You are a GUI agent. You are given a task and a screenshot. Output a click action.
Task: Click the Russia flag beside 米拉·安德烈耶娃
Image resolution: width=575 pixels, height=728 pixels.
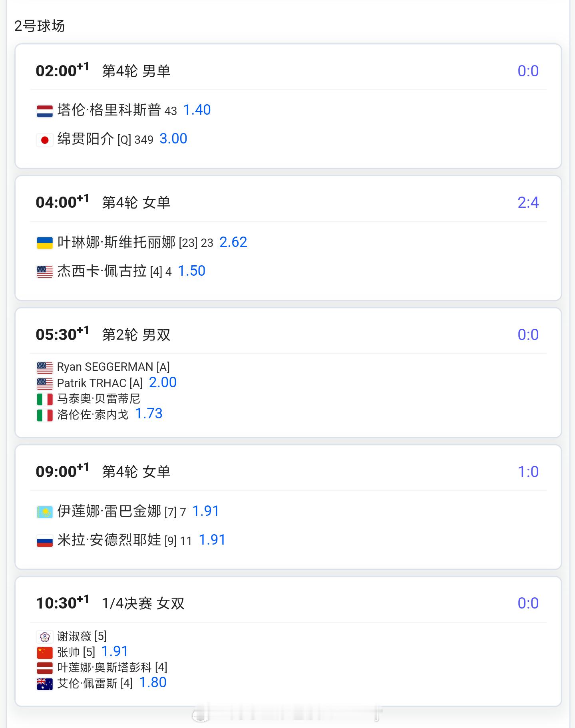coord(45,541)
